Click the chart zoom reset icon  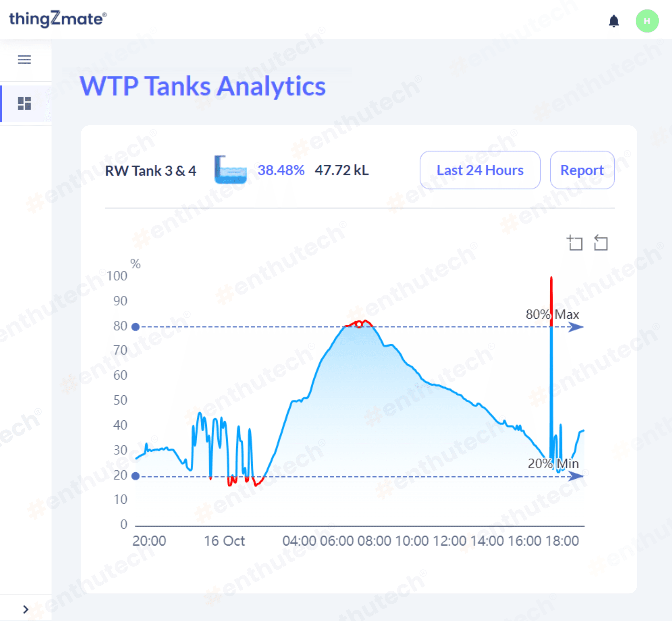(x=600, y=243)
